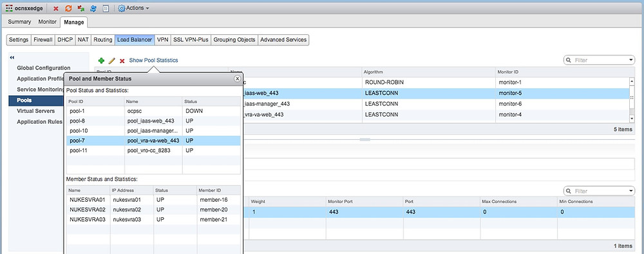This screenshot has width=644, height=254.
Task: Click the blue sync arrows icon in the top toolbar
Action: (93, 8)
